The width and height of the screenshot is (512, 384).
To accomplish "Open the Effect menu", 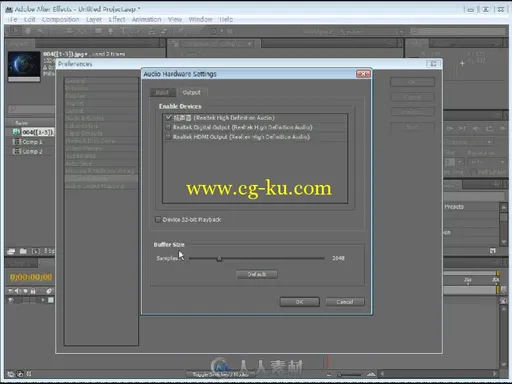I will pyautogui.click(x=117, y=19).
